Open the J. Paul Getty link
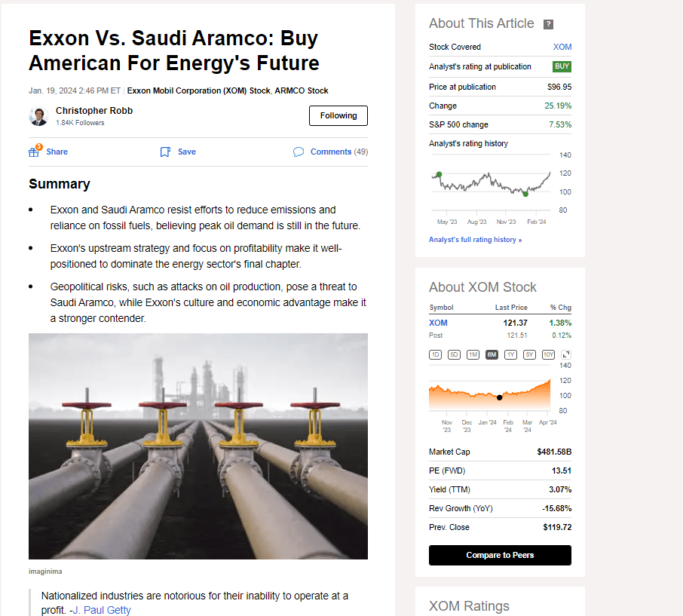This screenshot has height=616, width=683. pyautogui.click(x=102, y=610)
